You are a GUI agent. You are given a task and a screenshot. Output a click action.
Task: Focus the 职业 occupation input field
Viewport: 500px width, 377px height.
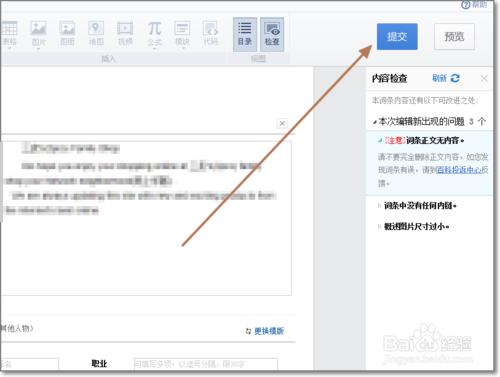(205, 364)
